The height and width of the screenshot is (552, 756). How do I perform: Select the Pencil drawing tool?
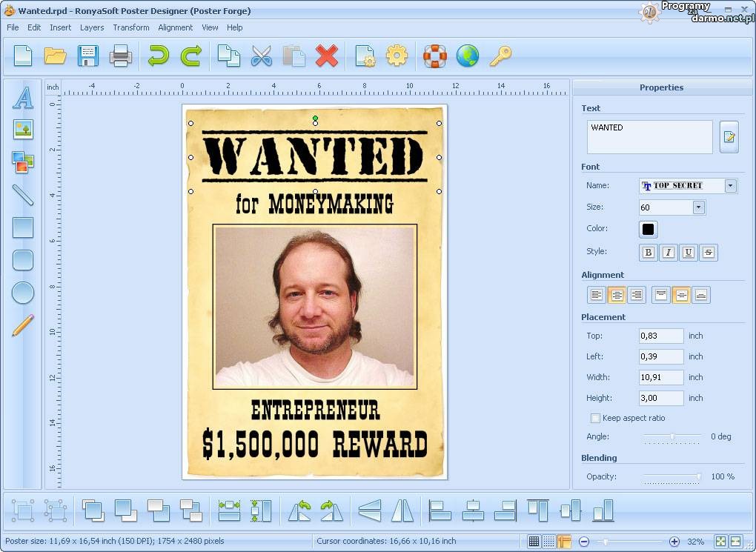(23, 325)
